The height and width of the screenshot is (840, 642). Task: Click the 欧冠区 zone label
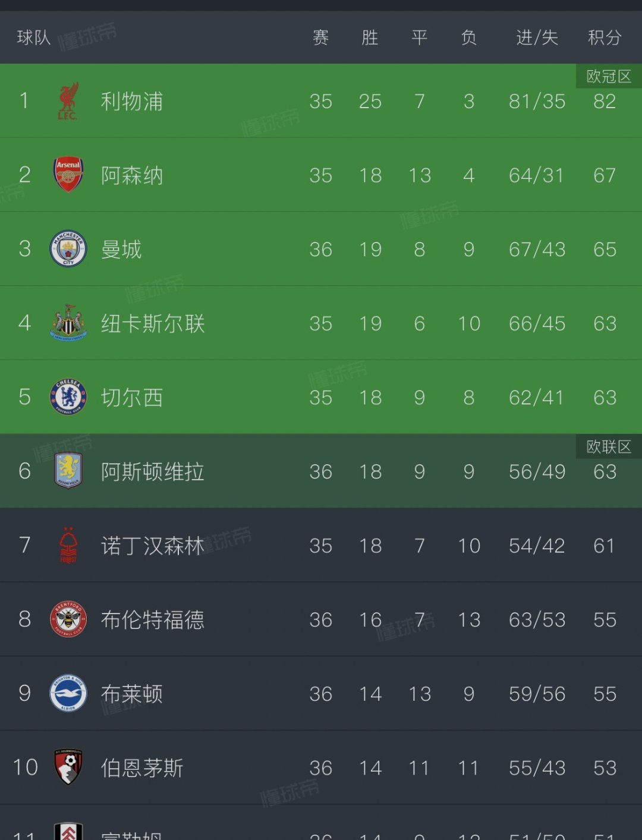coord(609,76)
